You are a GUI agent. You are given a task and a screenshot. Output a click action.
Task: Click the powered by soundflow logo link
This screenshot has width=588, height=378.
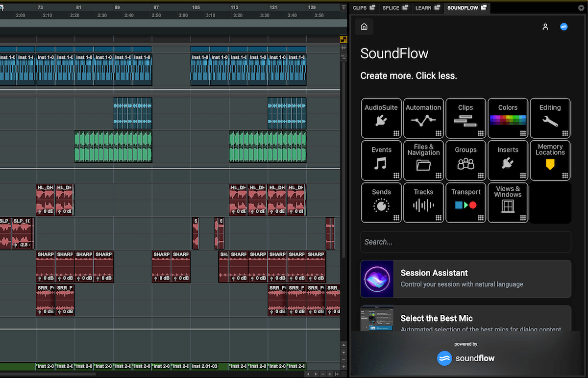click(x=465, y=358)
